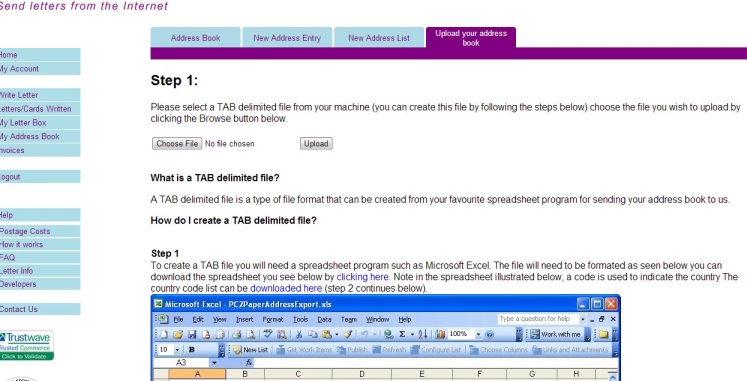Open the Team menu in Excel
747x381 pixels.
point(349,319)
